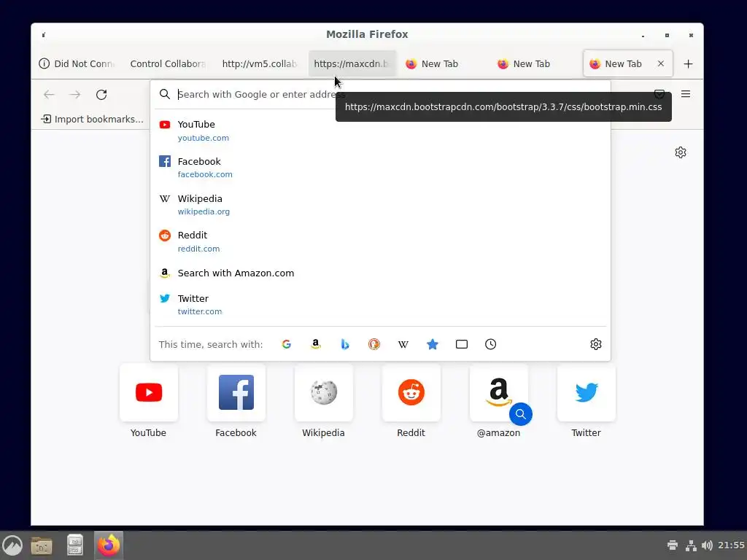The width and height of the screenshot is (747, 560).
Task: Open a new tab with plus button
Action: point(688,64)
